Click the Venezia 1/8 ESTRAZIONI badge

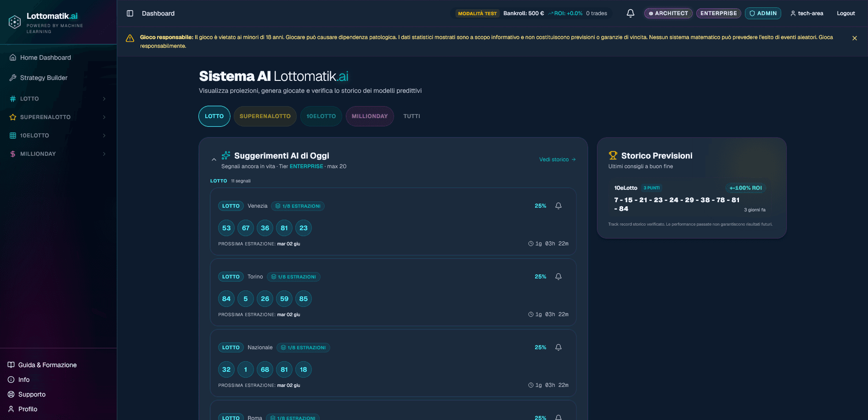pyautogui.click(x=298, y=206)
